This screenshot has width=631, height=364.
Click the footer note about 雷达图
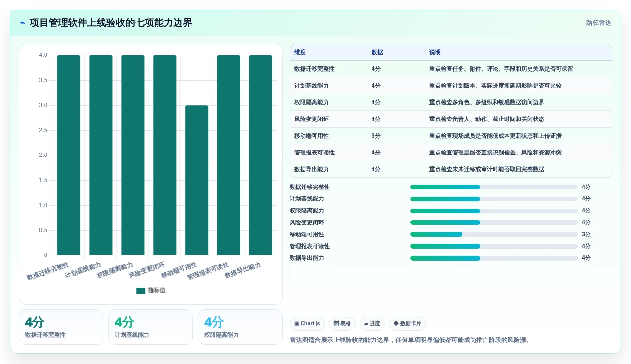coord(410,340)
